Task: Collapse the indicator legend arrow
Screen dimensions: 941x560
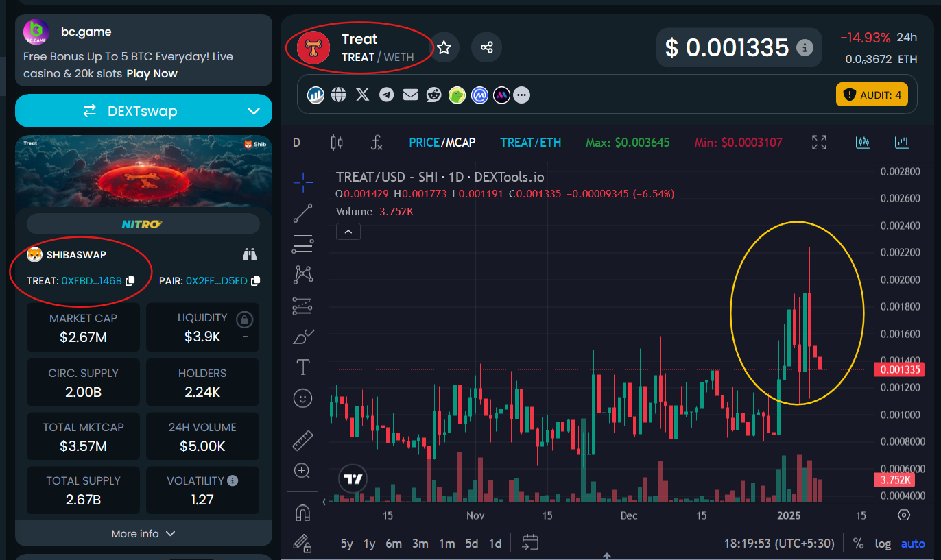Action: tap(348, 232)
